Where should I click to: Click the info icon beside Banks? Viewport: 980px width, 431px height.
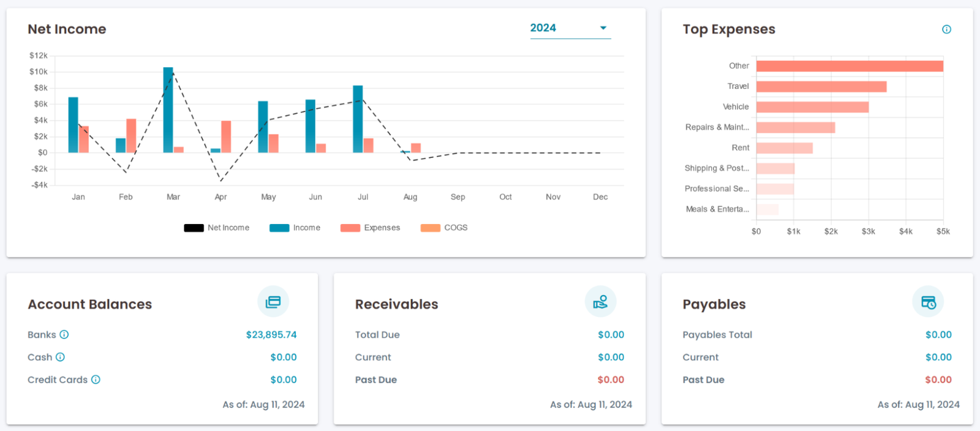(x=64, y=335)
